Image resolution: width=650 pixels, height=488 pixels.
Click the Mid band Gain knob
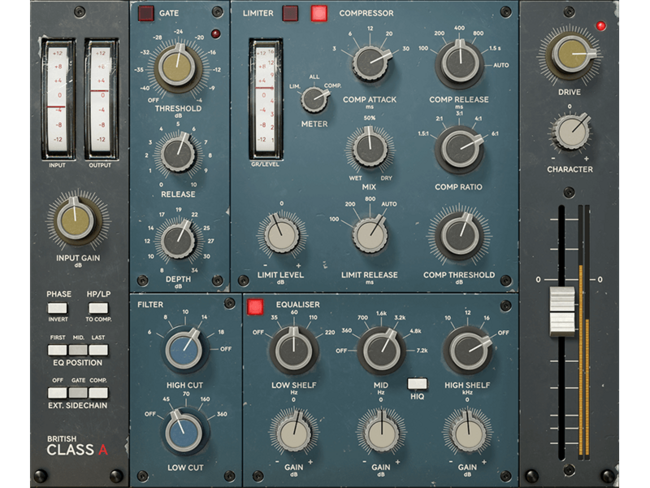coord(381,433)
